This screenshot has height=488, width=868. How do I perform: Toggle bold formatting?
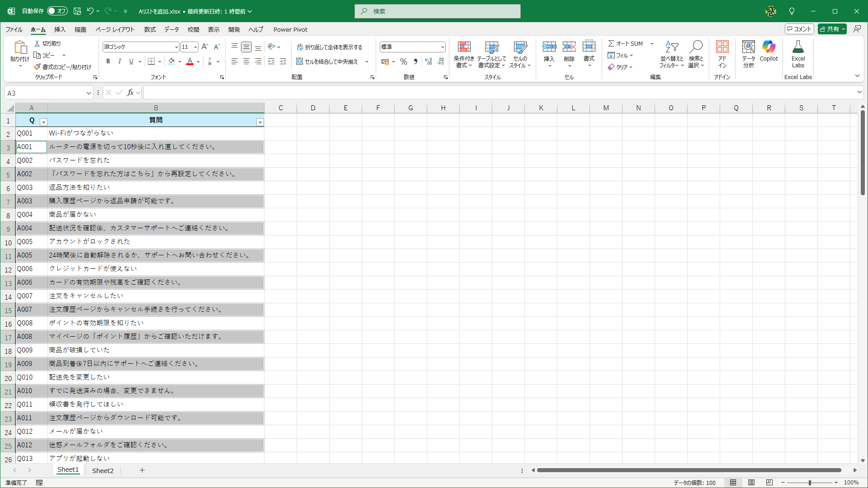coord(108,61)
